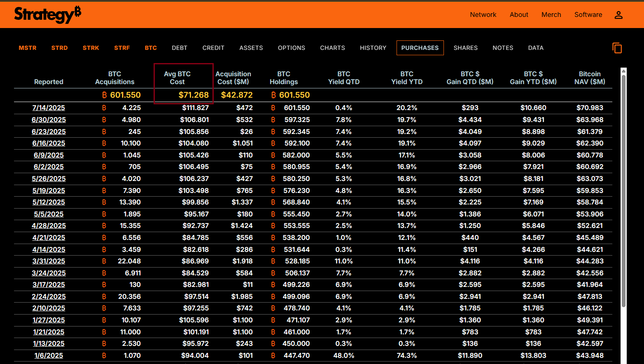644x364 pixels.
Task: Open the 7/14/2025 report link
Action: (x=49, y=108)
